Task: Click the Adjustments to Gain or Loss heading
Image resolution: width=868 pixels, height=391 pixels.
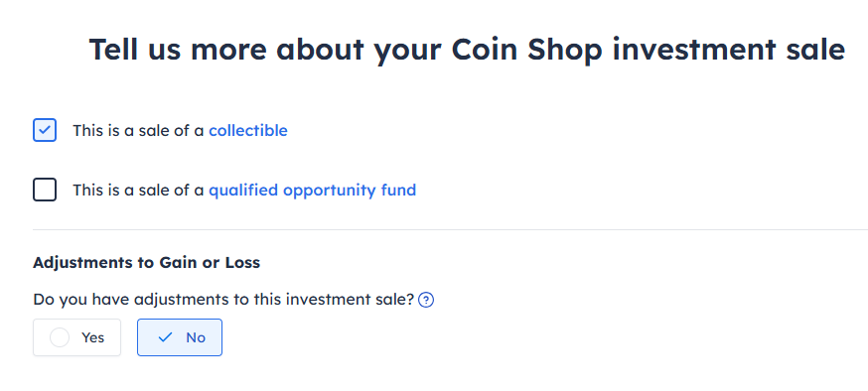Action: click(x=147, y=263)
